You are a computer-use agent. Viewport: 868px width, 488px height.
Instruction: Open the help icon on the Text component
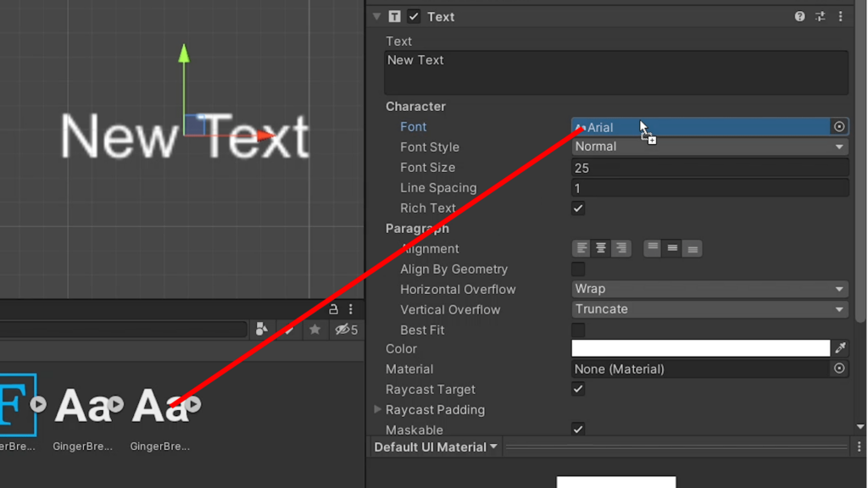tap(799, 16)
